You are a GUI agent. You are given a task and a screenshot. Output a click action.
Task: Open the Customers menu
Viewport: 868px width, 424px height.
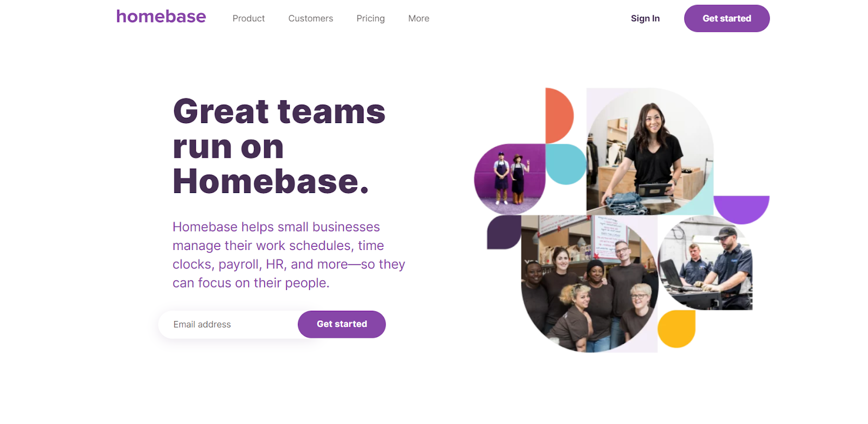(x=310, y=18)
